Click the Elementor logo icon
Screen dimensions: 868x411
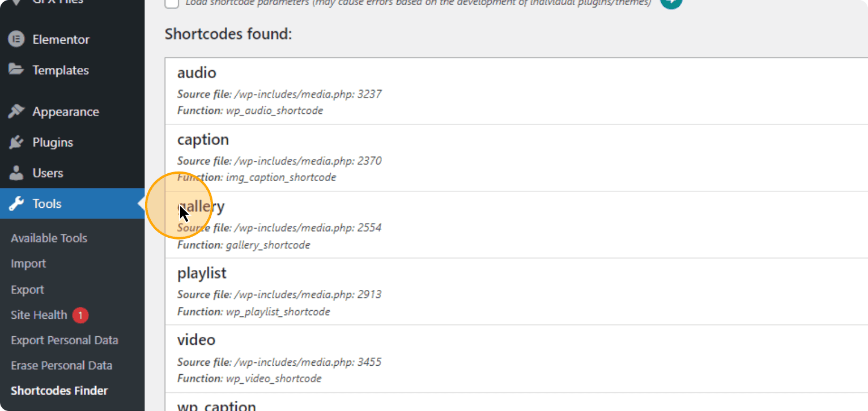click(x=16, y=40)
